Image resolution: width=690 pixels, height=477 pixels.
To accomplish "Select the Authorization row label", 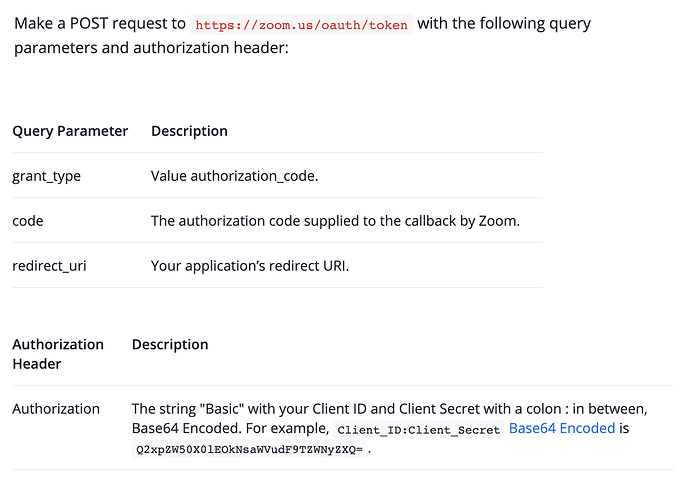I will pyautogui.click(x=56, y=409).
